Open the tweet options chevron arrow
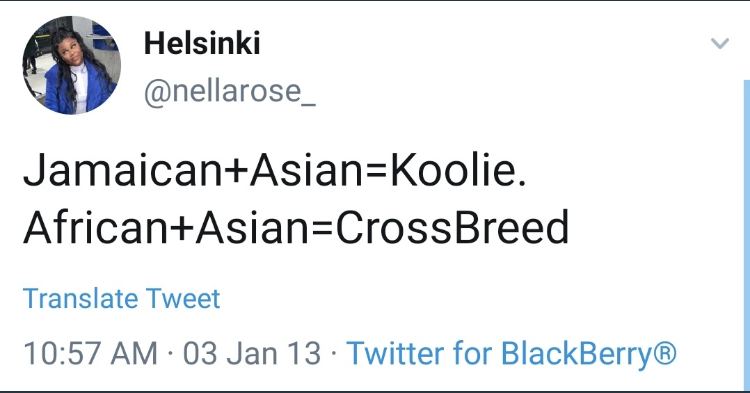The height and width of the screenshot is (393, 750). (x=719, y=44)
